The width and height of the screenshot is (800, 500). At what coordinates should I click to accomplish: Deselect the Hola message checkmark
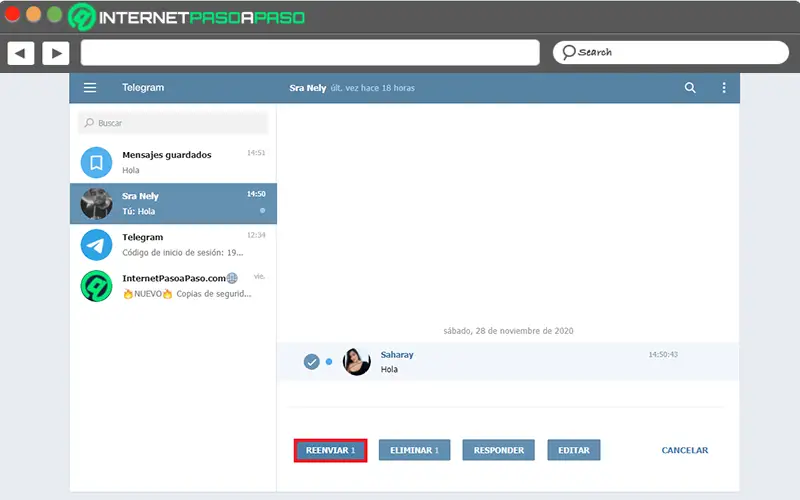pyautogui.click(x=311, y=362)
